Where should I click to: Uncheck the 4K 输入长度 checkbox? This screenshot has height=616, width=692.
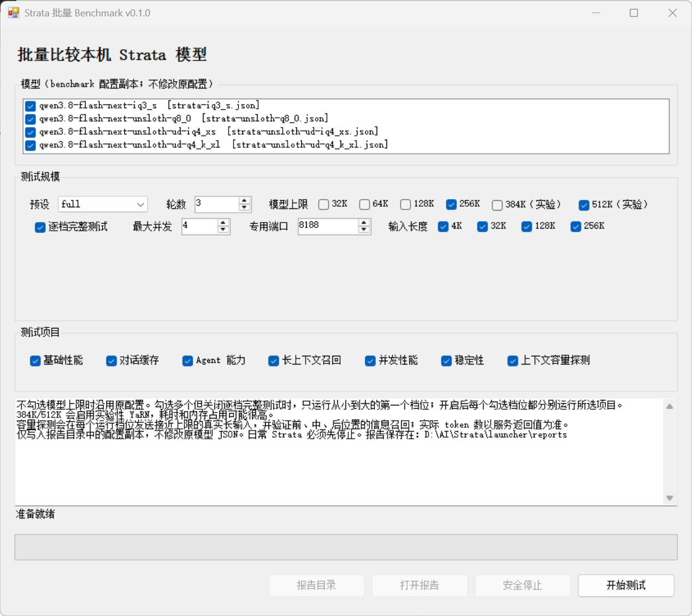coord(443,227)
